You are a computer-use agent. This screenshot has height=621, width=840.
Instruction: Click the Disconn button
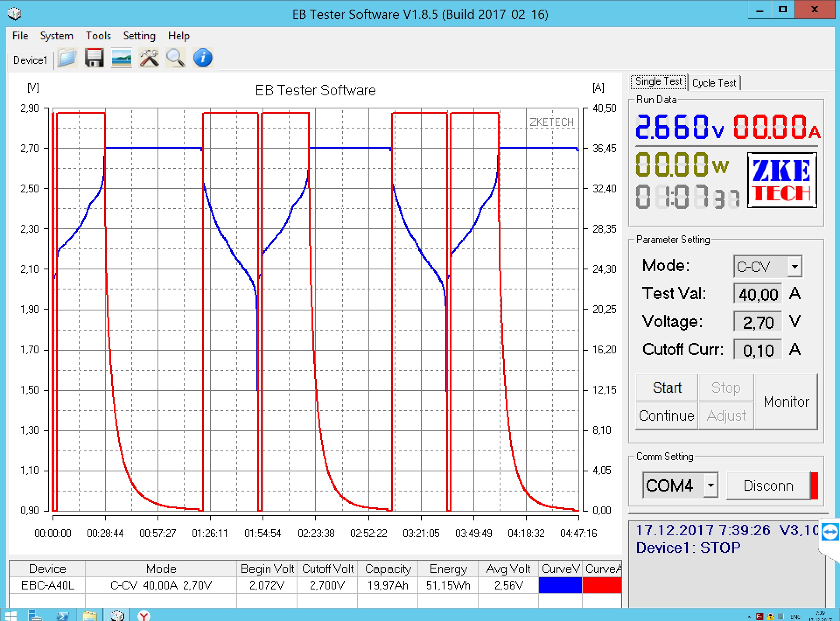768,485
